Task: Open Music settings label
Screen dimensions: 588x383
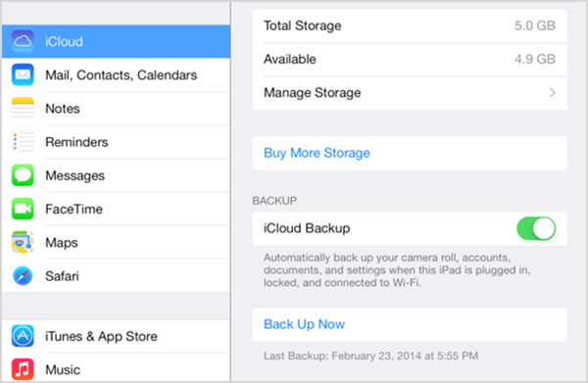Action: tap(63, 370)
